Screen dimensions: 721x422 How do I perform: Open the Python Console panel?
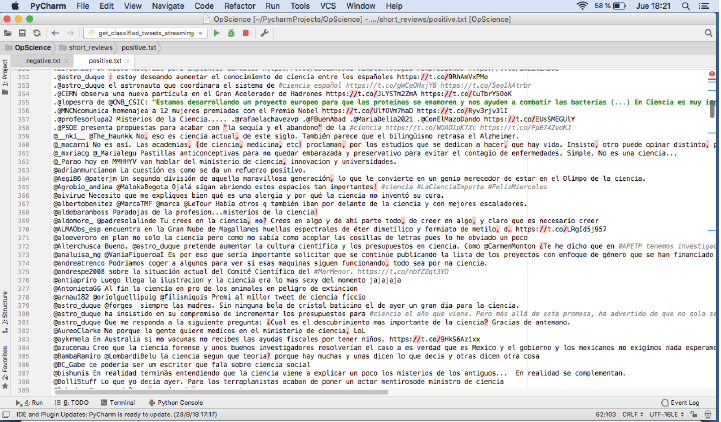176,401
